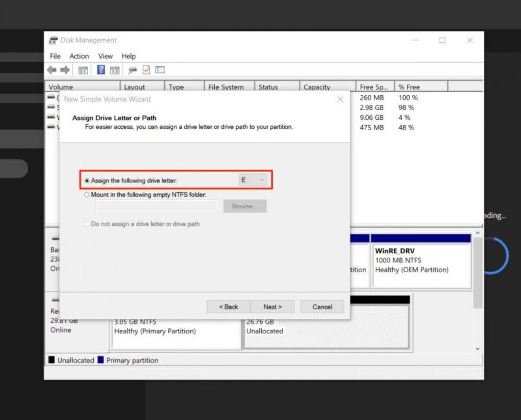This screenshot has width=521, height=420.
Task: Click the Next button in wizard
Action: (272, 307)
